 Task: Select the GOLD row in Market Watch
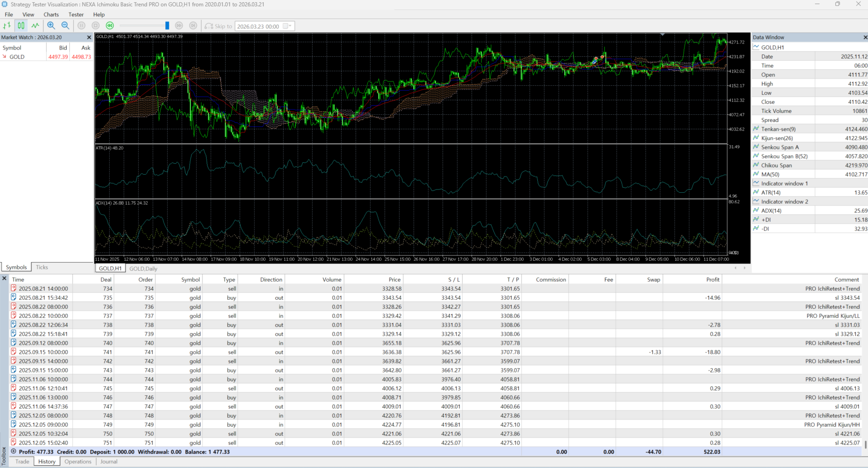(17, 57)
